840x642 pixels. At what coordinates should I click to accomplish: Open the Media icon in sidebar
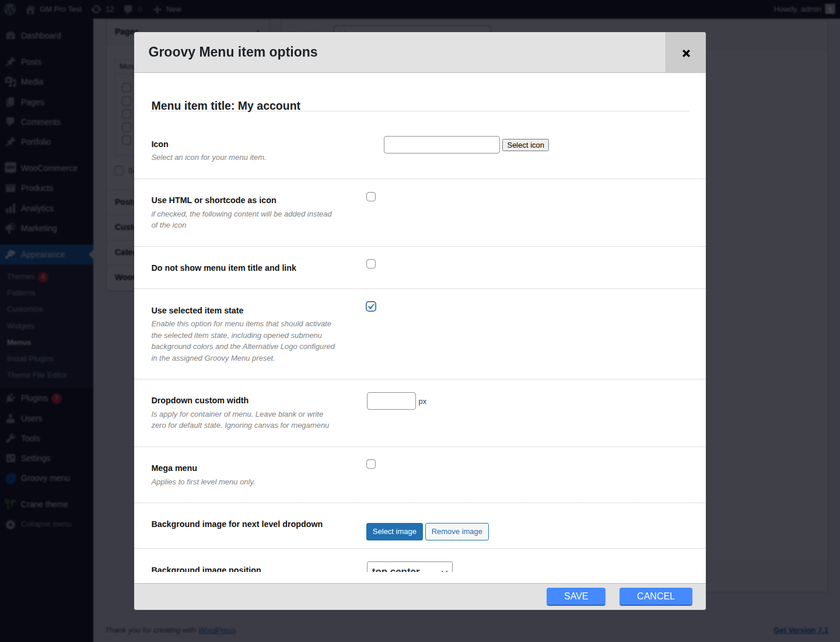click(10, 82)
